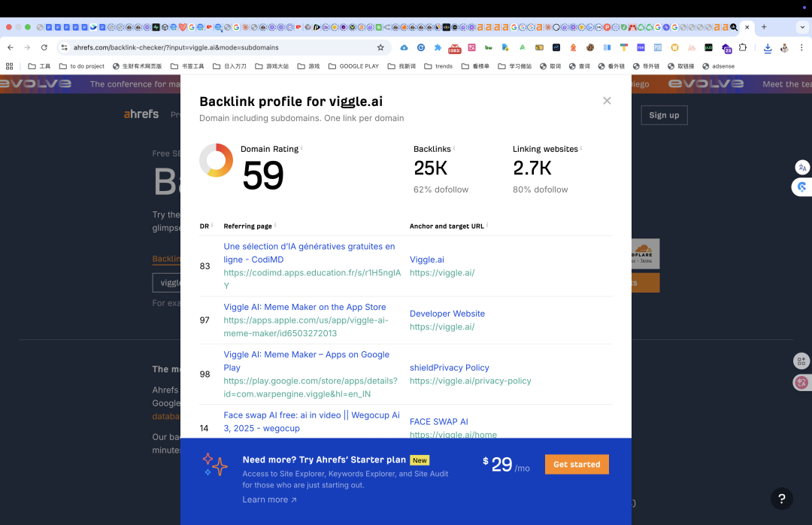Image resolution: width=812 pixels, height=525 pixels.
Task: View site information icon in address bar
Action: [x=64, y=47]
